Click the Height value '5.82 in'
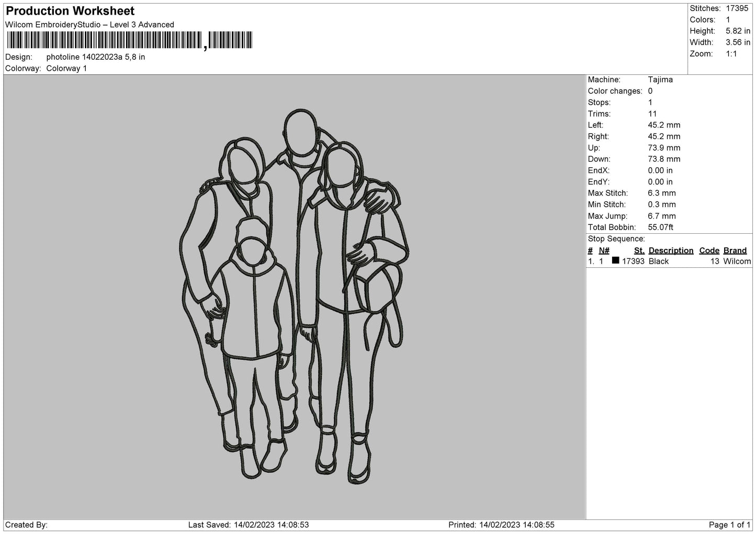Viewport: 756px width, 534px height. click(x=738, y=31)
